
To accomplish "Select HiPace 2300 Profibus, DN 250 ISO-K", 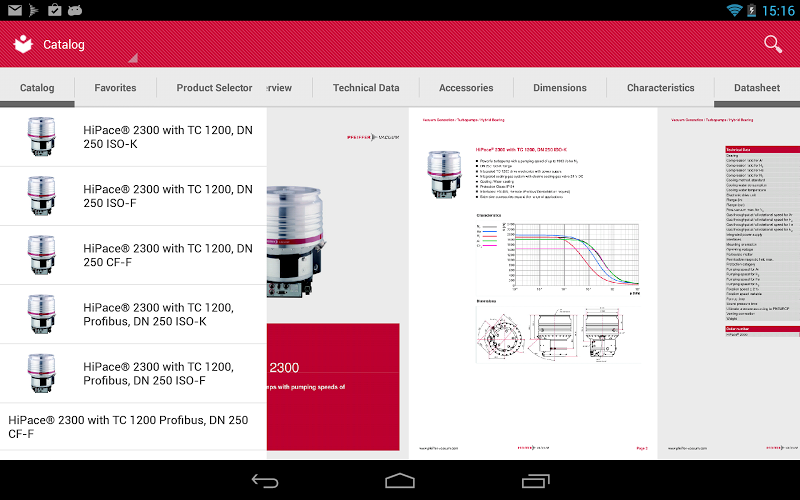I will point(133,314).
